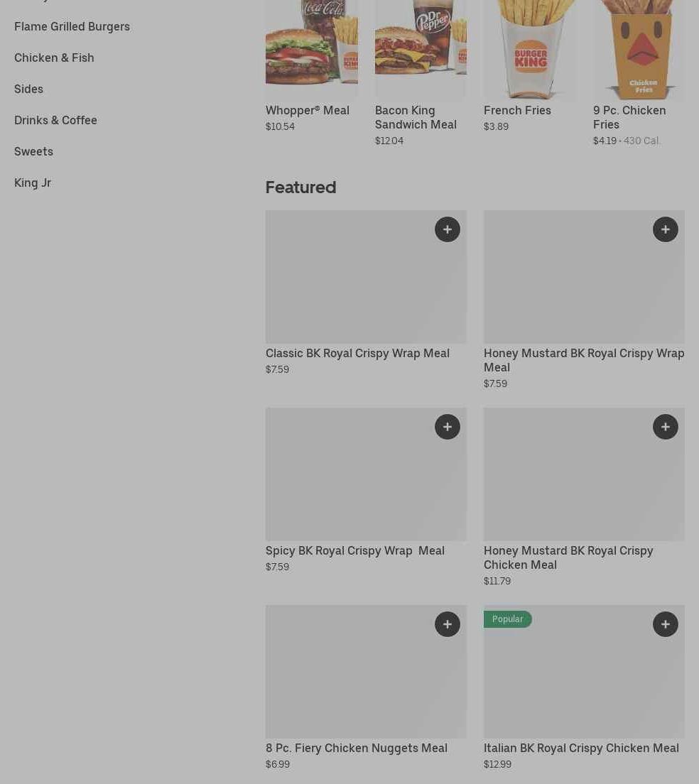Click 8 Pc. Fiery Chicken Nuggets Meal title
The width and height of the screenshot is (699, 784).
click(x=357, y=748)
